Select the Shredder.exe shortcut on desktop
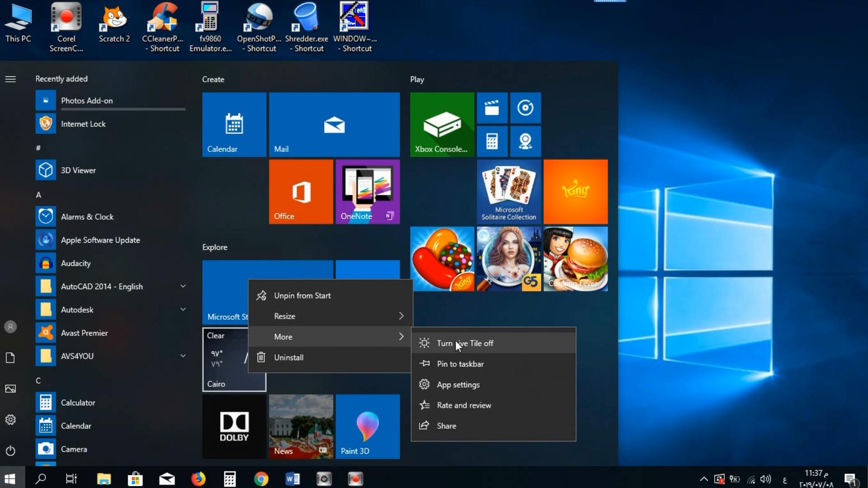This screenshot has width=868, height=488. pyautogui.click(x=307, y=28)
